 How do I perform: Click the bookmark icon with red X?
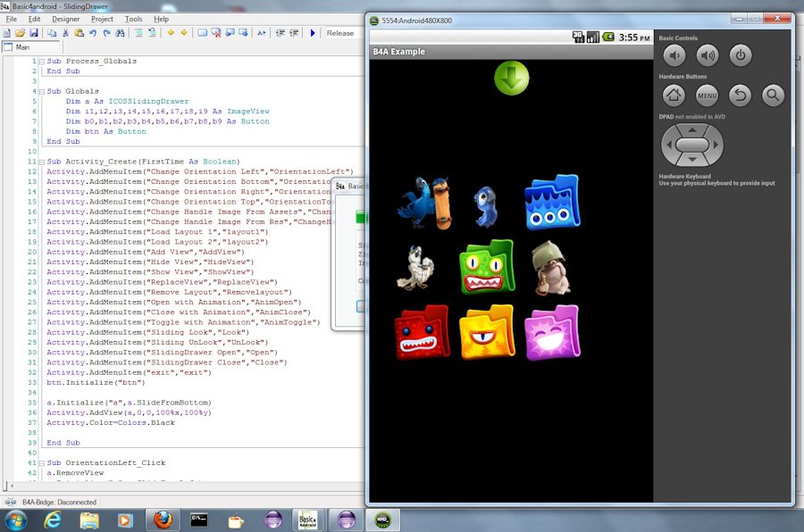tap(216, 33)
